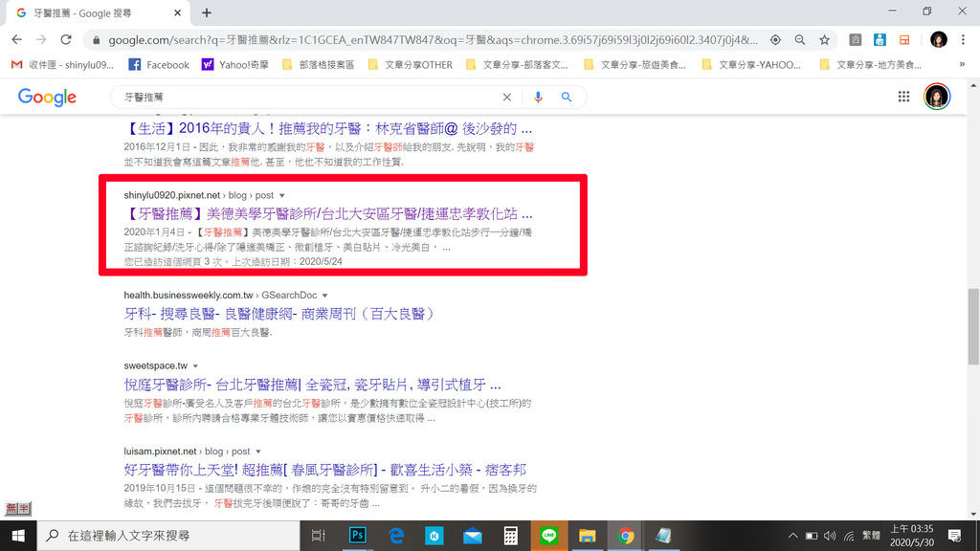Click the location target icon in address bar
The width and height of the screenshot is (980, 551).
point(775,40)
